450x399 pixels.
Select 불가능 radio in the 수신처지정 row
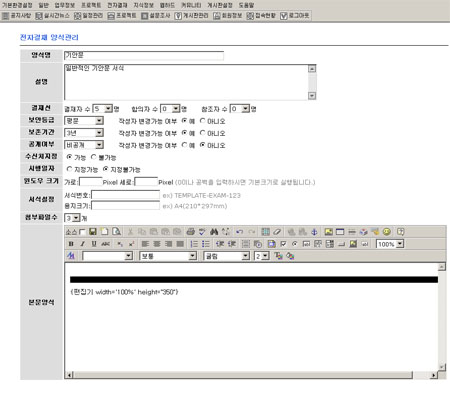(94, 157)
